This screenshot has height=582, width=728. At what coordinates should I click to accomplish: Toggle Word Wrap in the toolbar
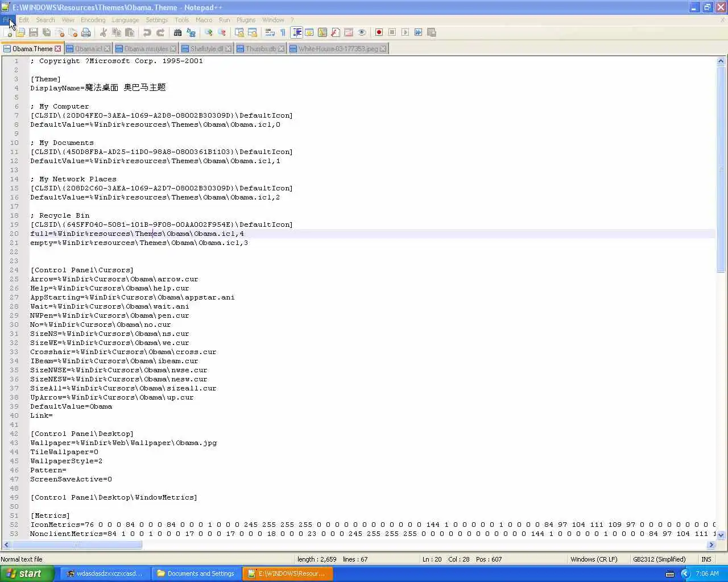(x=270, y=32)
